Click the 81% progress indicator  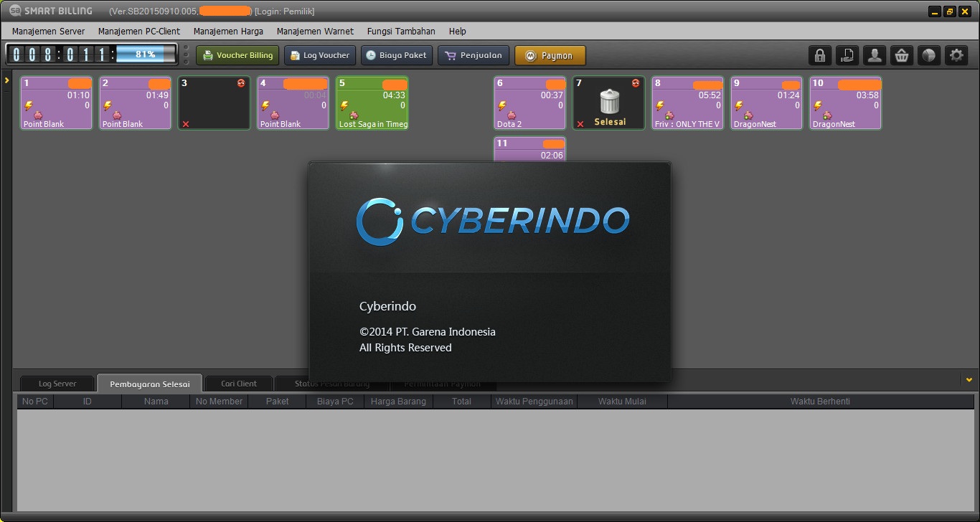(x=143, y=53)
